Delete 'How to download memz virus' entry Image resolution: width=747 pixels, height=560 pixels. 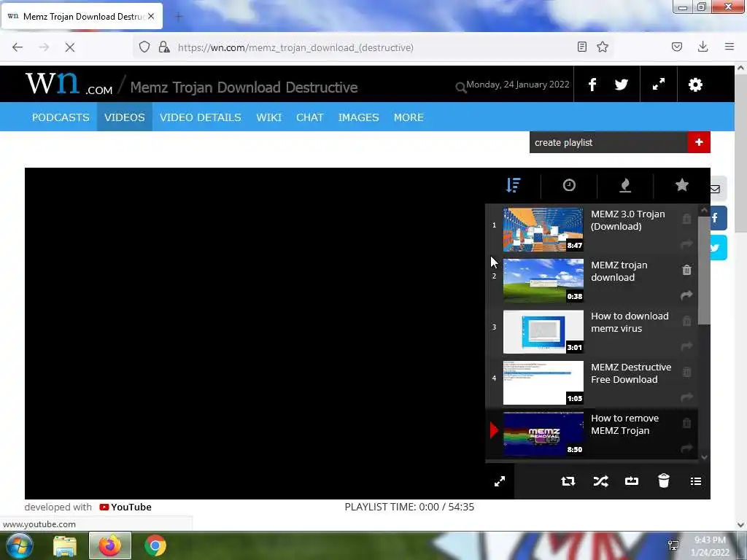[686, 321]
